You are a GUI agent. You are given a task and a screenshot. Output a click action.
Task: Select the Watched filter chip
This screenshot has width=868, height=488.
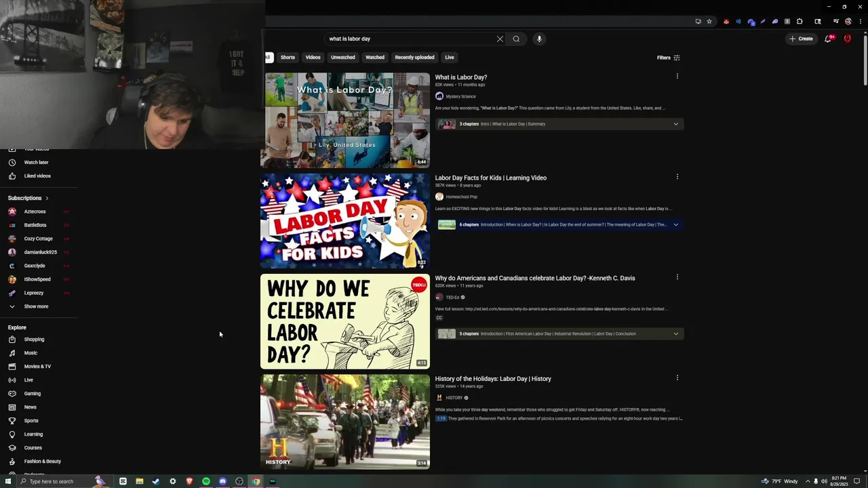375,58
